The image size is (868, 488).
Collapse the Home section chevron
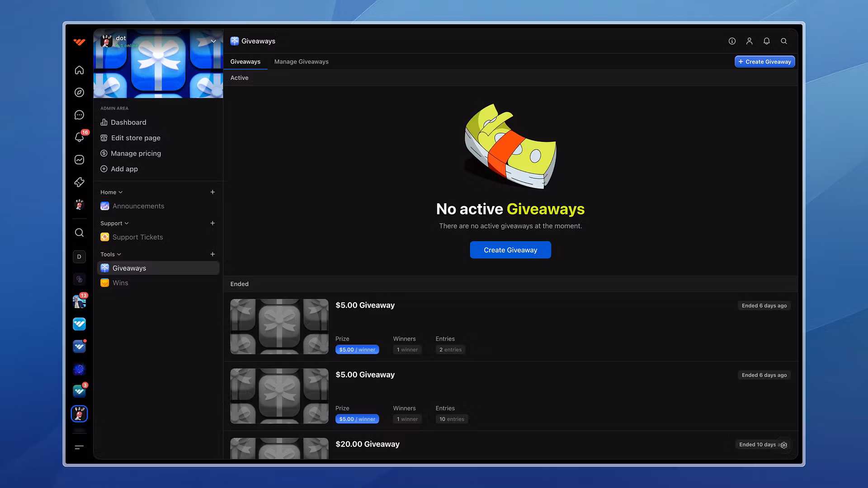120,192
